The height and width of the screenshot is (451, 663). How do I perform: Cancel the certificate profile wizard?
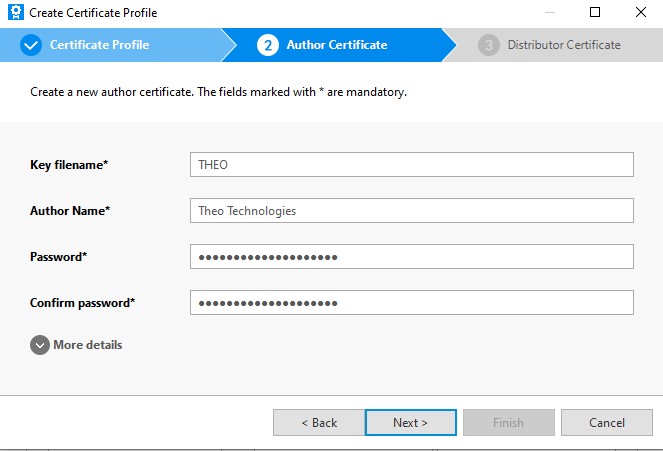(x=606, y=423)
